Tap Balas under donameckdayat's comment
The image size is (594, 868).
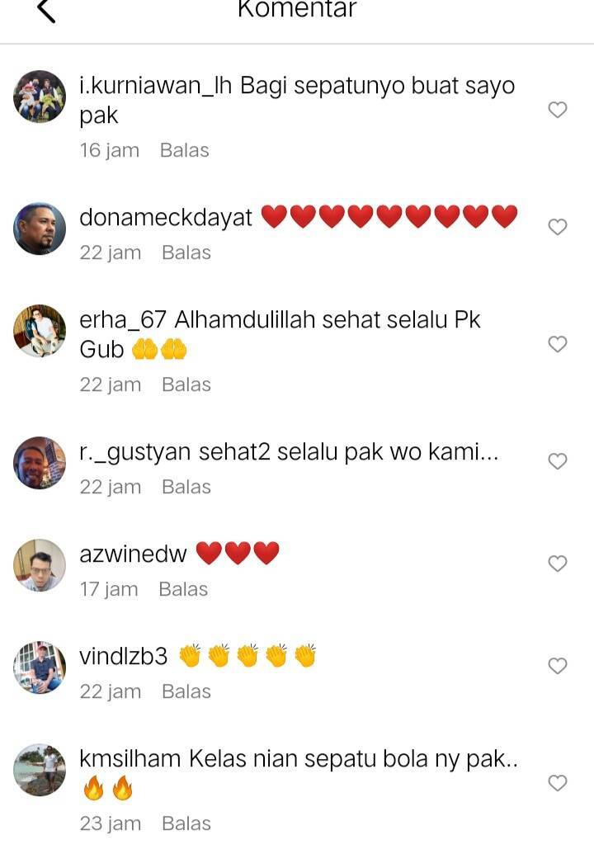[186, 253]
